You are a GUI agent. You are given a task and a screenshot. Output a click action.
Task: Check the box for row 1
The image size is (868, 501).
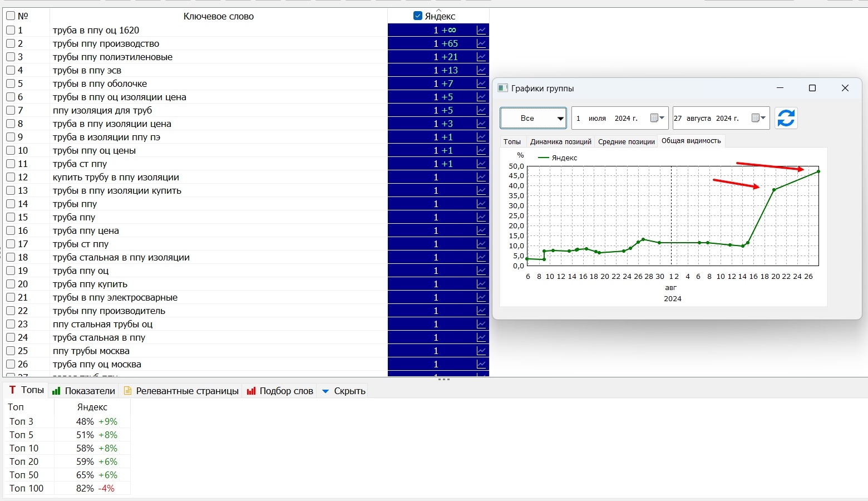click(11, 30)
